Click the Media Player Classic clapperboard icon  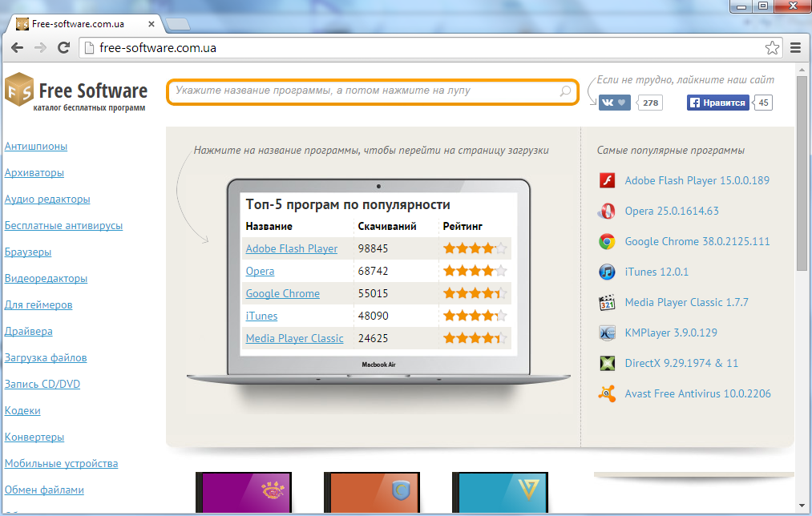607,302
